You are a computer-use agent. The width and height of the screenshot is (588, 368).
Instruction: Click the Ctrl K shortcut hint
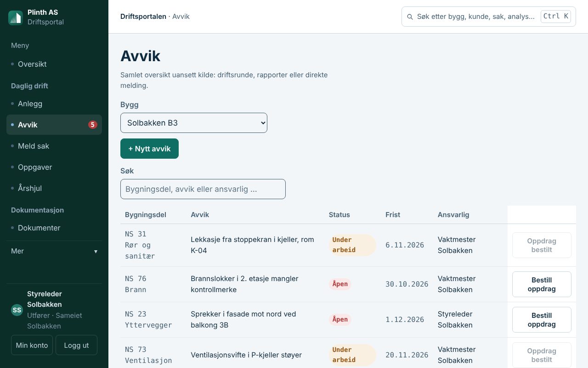[556, 17]
